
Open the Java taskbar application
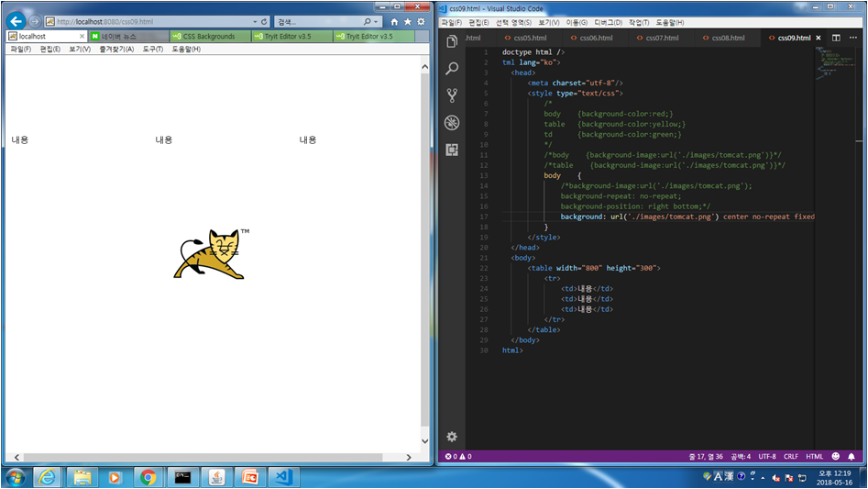[216, 477]
